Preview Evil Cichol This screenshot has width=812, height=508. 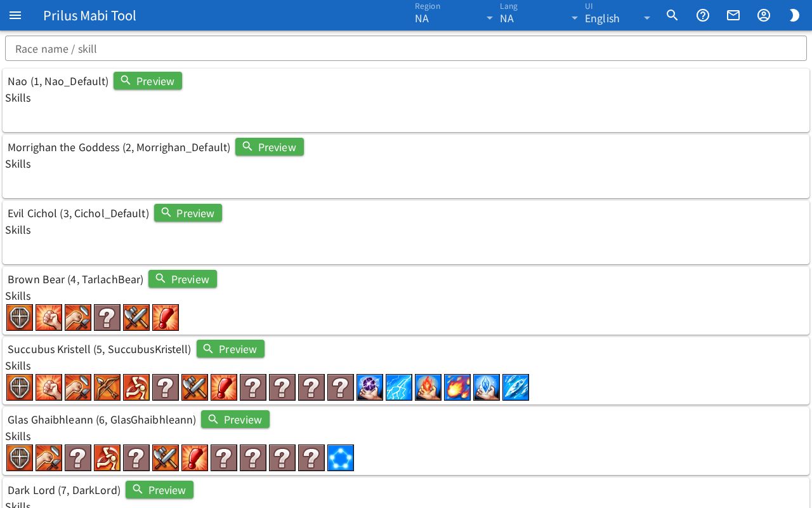coord(188,213)
